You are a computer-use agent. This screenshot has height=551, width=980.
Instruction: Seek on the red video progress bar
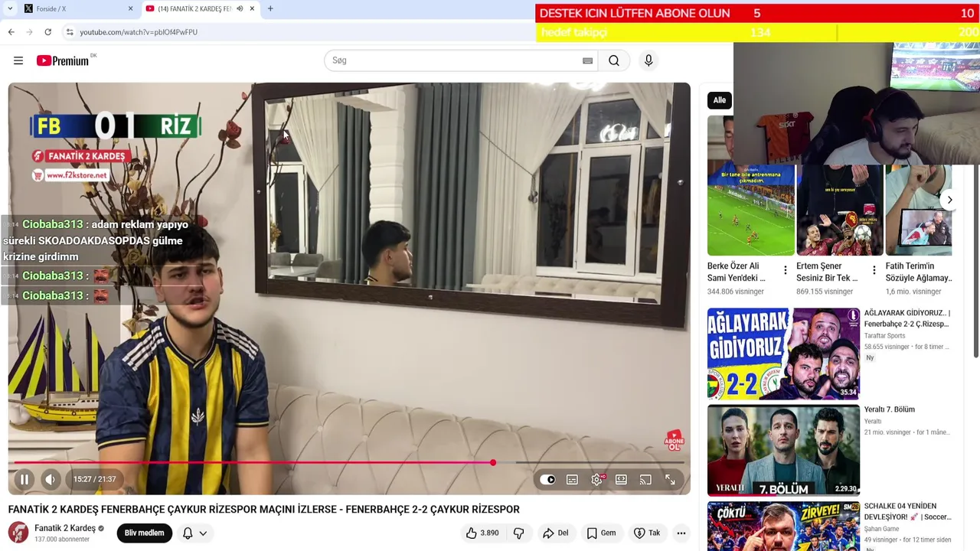(349, 462)
